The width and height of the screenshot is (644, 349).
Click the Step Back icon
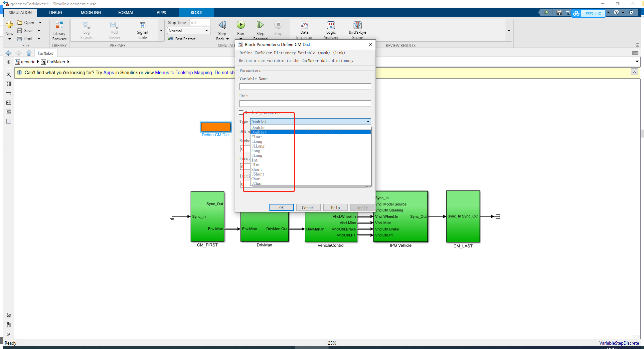coord(222,25)
